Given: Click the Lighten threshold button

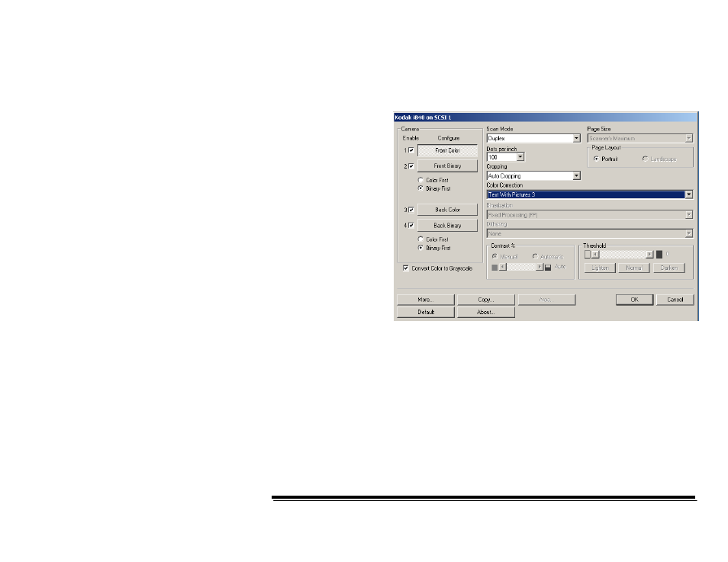Looking at the screenshot, I should click(x=600, y=268).
